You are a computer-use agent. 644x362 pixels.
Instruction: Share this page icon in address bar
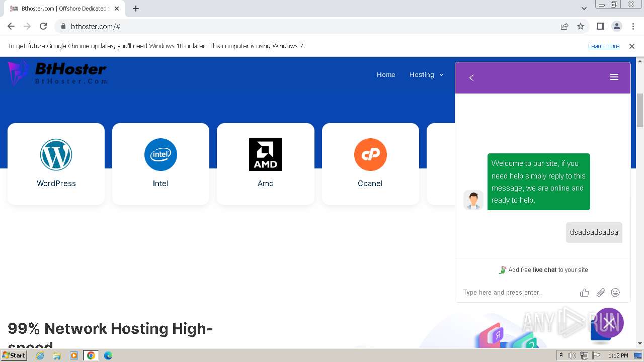coord(565,26)
